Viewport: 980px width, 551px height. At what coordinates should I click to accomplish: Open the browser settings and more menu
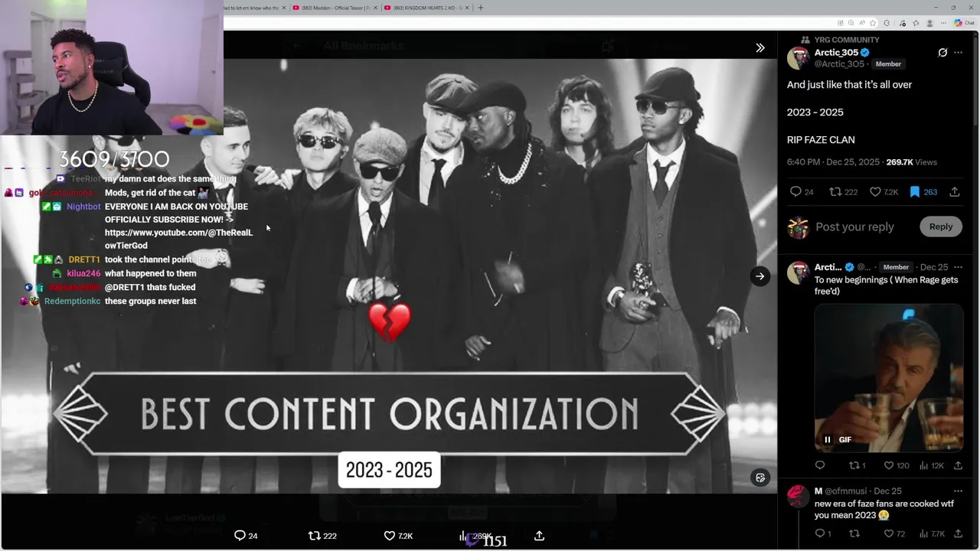pyautogui.click(x=943, y=23)
